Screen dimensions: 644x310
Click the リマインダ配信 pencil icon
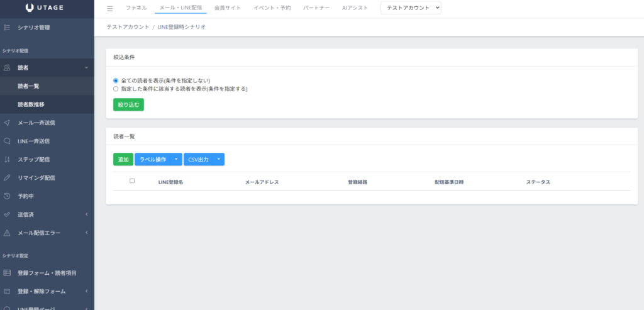[7, 177]
